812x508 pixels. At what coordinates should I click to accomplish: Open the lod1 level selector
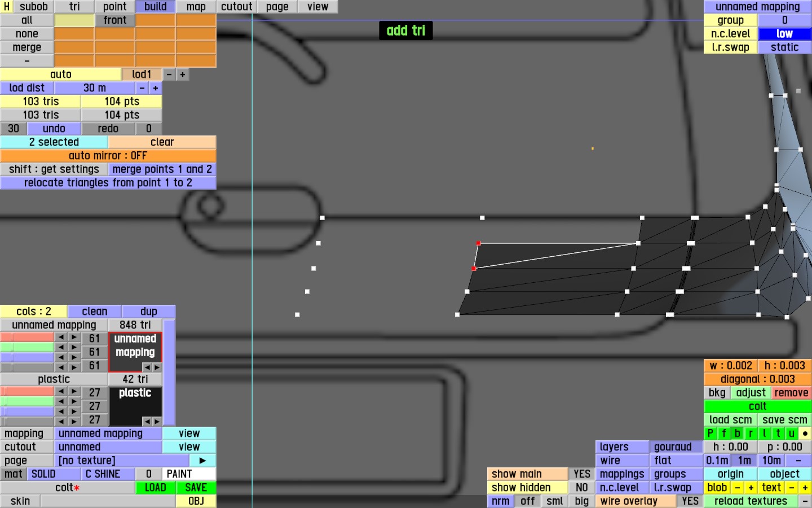[x=142, y=75]
